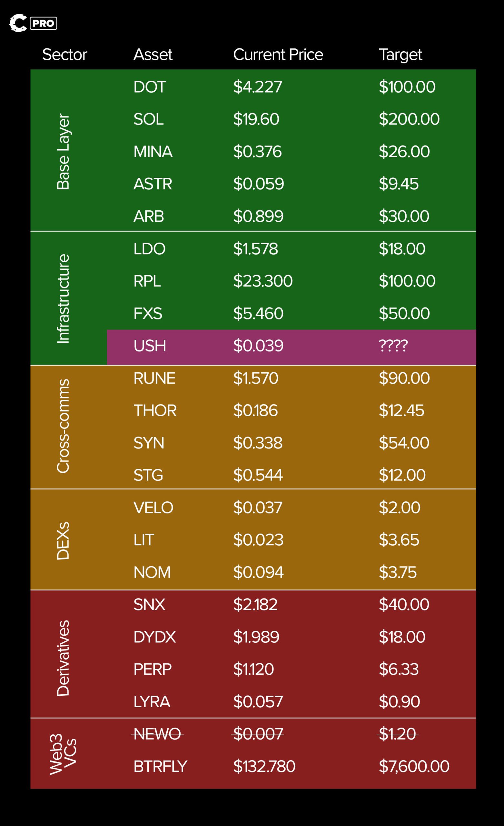Select the struck-through NEWO asset
The width and height of the screenshot is (504, 826).
coord(157,734)
